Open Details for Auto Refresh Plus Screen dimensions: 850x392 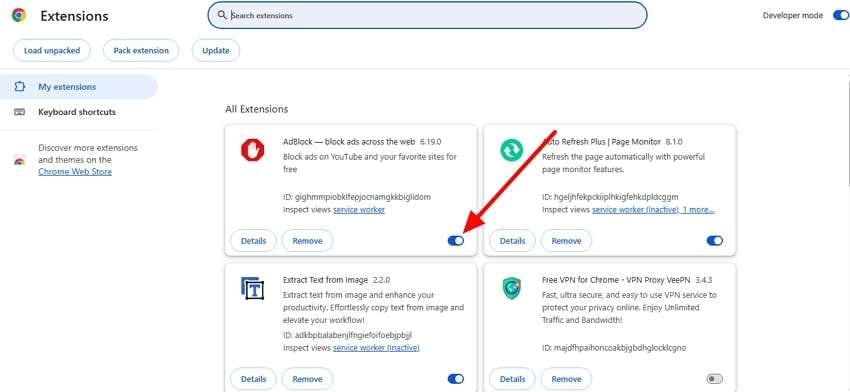point(512,241)
